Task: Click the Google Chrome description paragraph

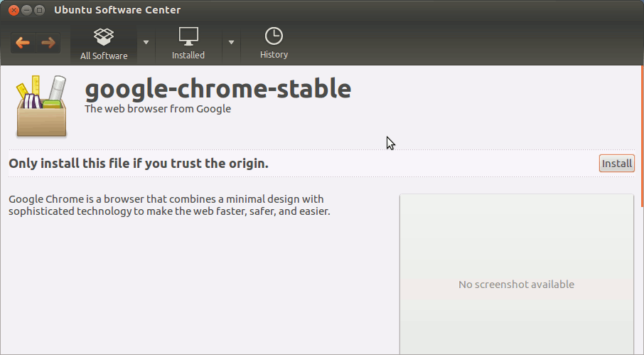Action: [x=169, y=206]
